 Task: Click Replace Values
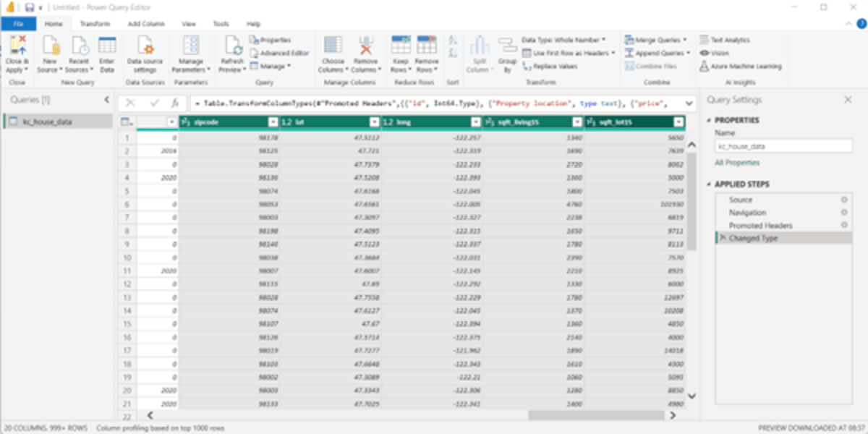[x=550, y=66]
